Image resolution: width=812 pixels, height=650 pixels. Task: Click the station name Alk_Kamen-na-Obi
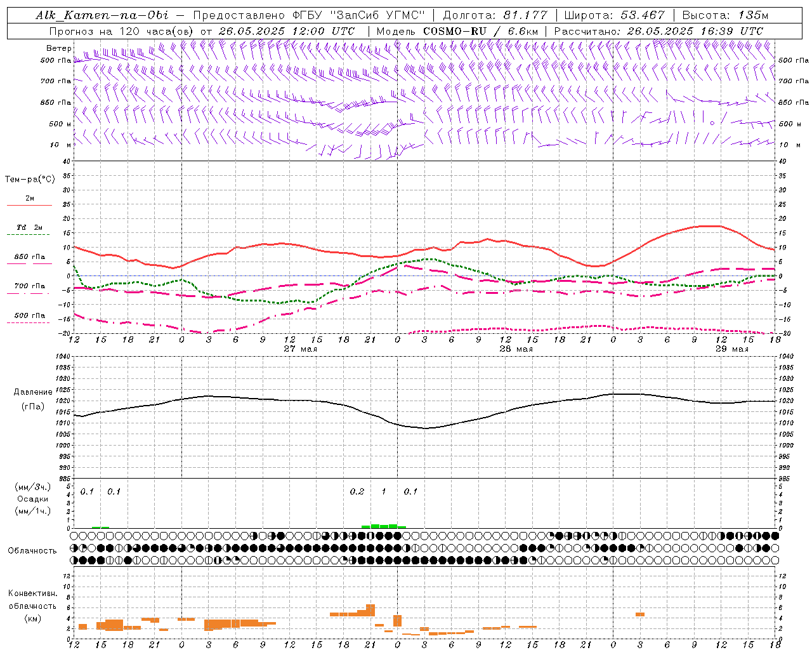pos(102,15)
